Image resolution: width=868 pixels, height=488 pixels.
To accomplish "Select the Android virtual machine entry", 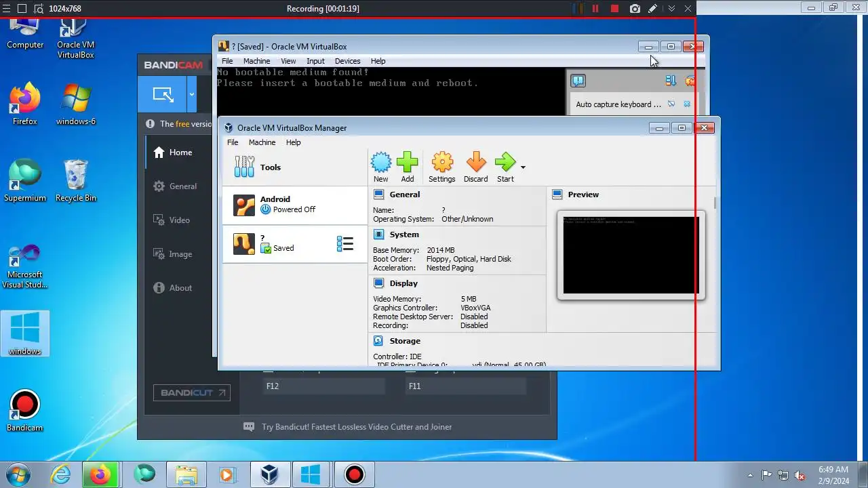I will coord(294,205).
